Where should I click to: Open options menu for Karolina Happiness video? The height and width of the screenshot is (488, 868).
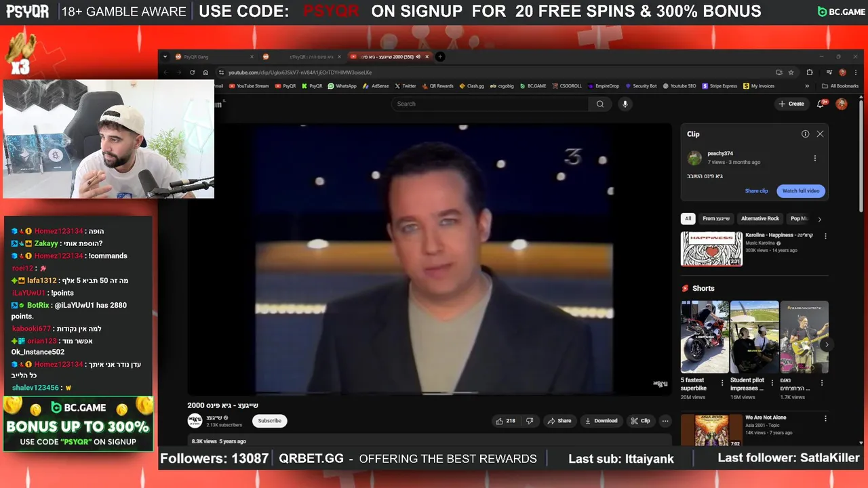click(x=825, y=237)
